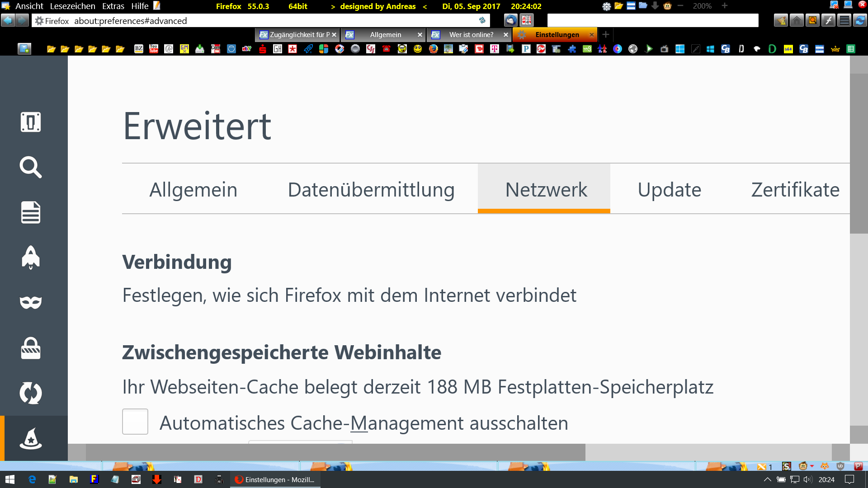This screenshot has height=488, width=868.
Task: Open the Lesezeichen menu
Action: click(72, 6)
